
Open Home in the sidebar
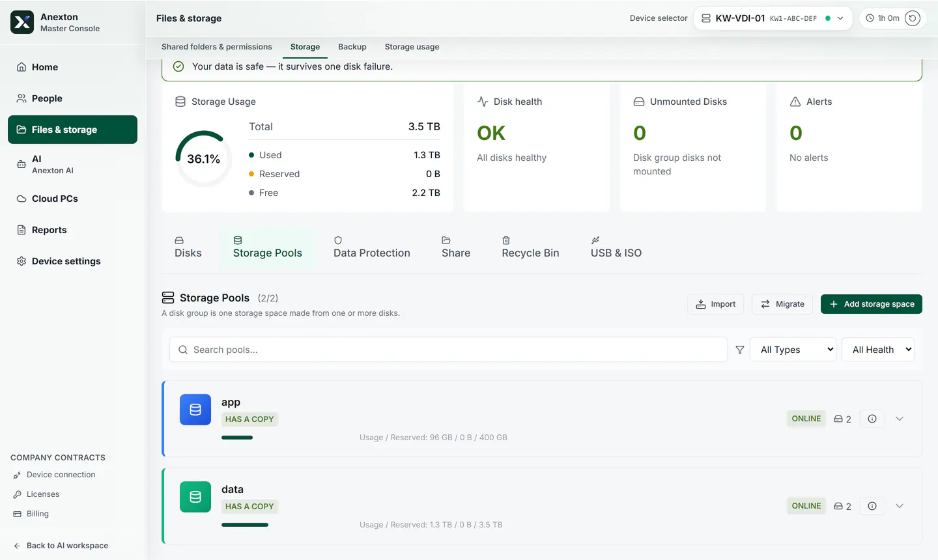coord(72,67)
